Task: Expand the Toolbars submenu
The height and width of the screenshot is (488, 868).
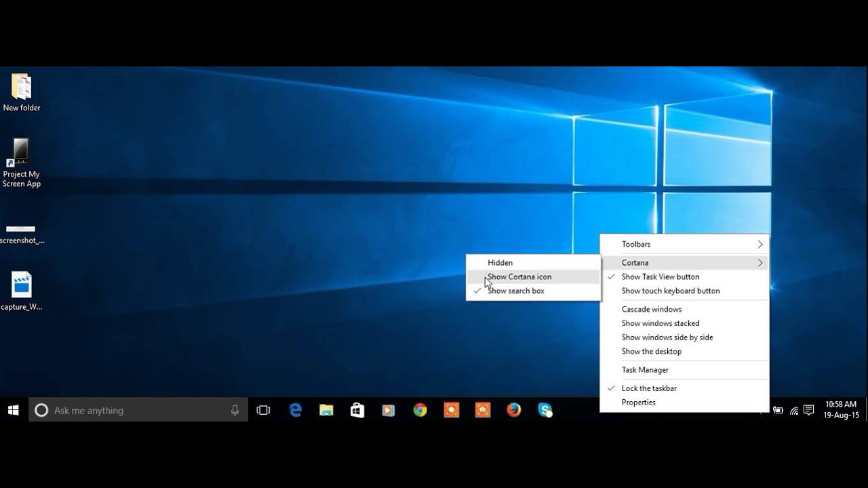Action: (636, 244)
